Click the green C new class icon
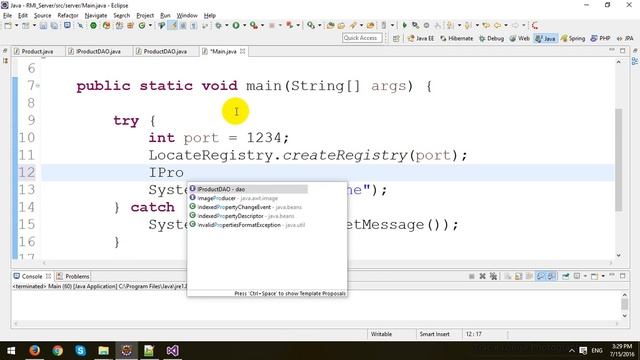 (142, 25)
